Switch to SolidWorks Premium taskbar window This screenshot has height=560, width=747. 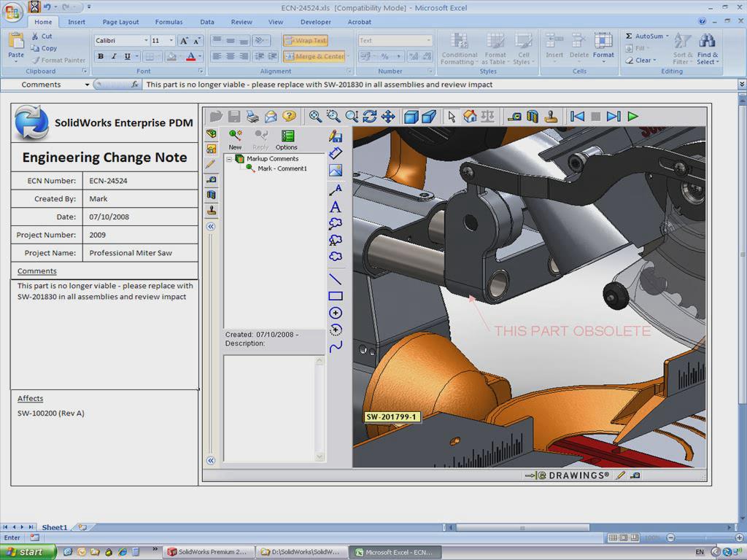(x=207, y=552)
